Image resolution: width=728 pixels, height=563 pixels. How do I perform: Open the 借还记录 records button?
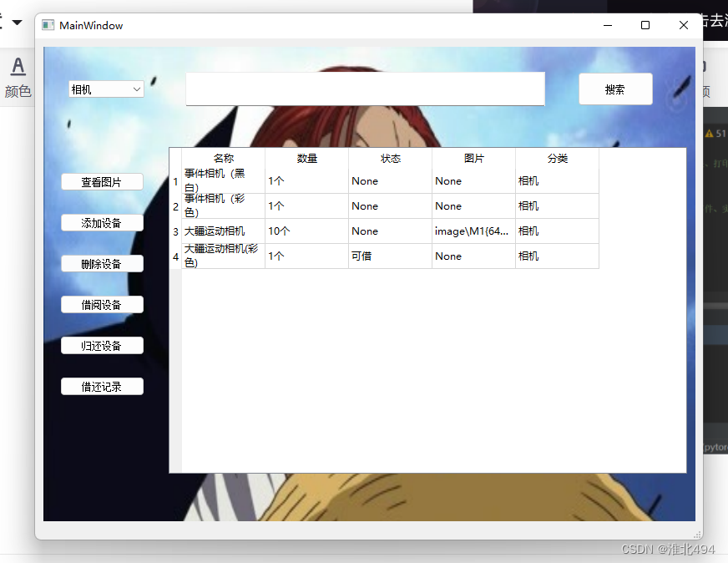(102, 387)
